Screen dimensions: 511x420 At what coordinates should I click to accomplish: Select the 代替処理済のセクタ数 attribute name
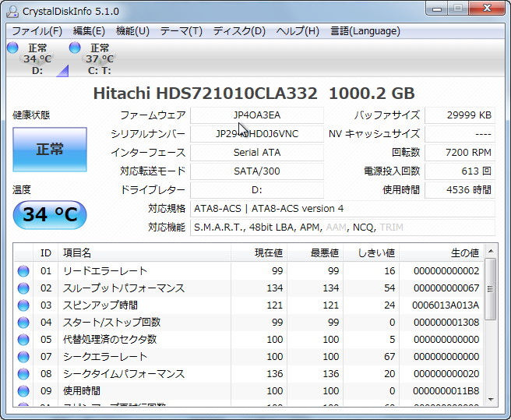pyautogui.click(x=110, y=340)
